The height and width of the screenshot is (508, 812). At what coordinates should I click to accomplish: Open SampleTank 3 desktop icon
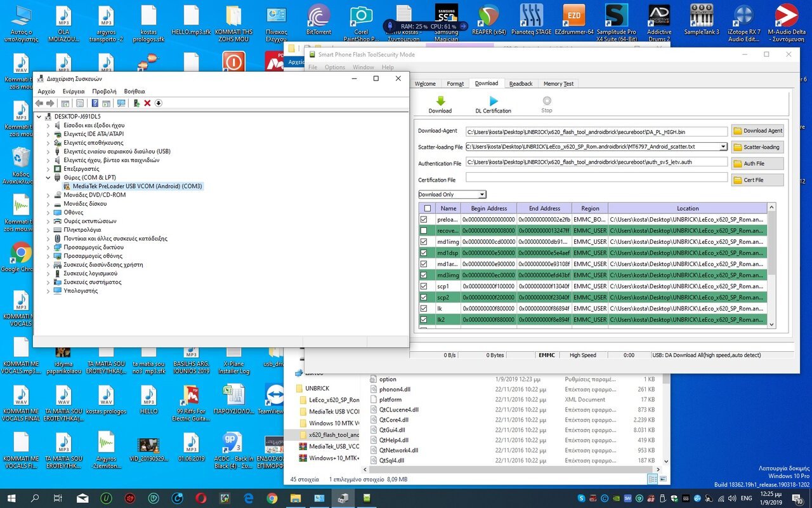(x=702, y=20)
